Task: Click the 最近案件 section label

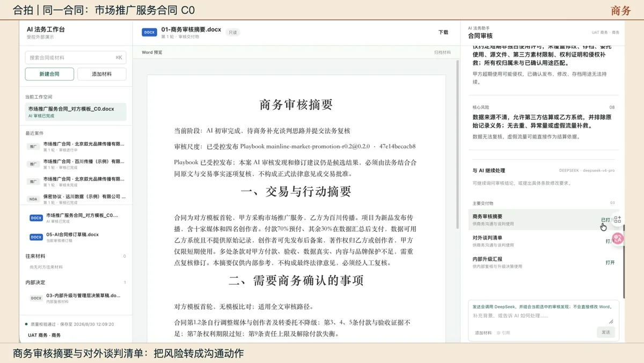Action: (x=34, y=133)
